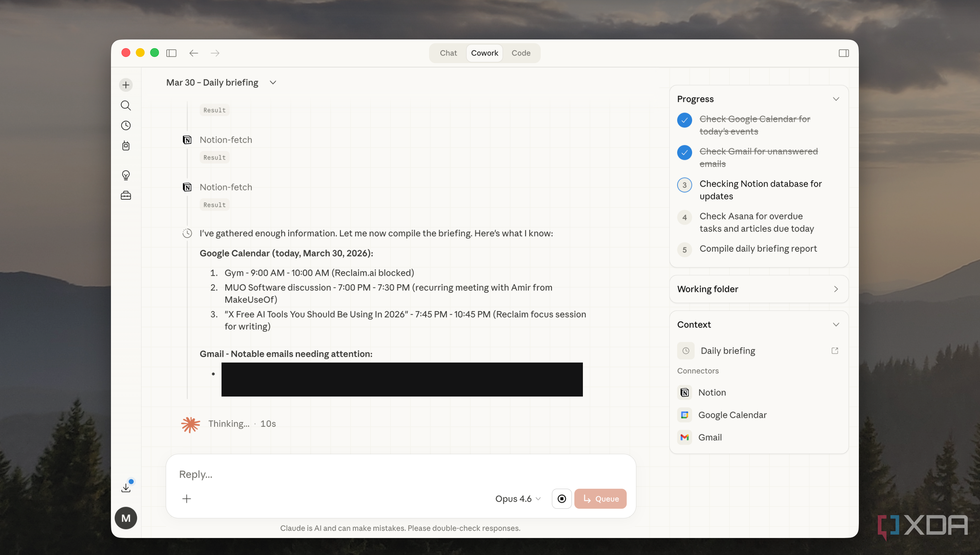Go forward with the right arrow
Screen dimensions: 980x555
215,53
